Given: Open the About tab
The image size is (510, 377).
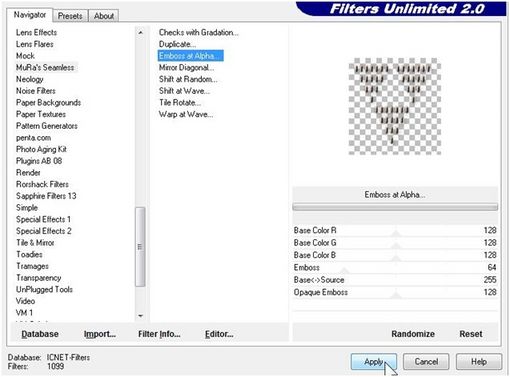Looking at the screenshot, I should click(104, 16).
